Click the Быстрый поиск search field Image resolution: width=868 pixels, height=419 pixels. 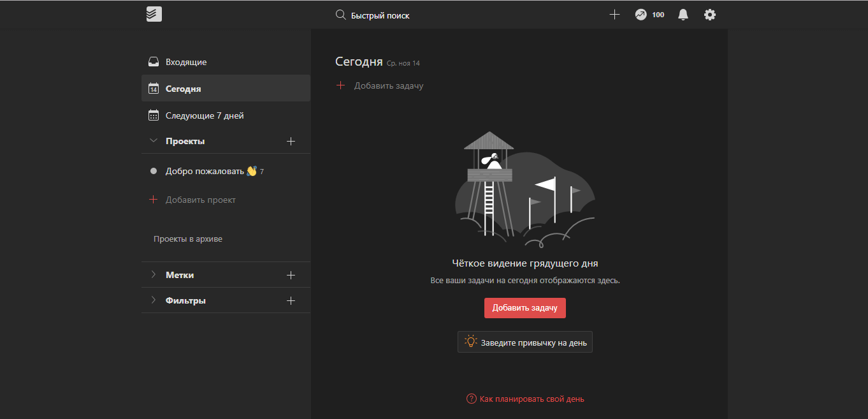click(x=380, y=15)
